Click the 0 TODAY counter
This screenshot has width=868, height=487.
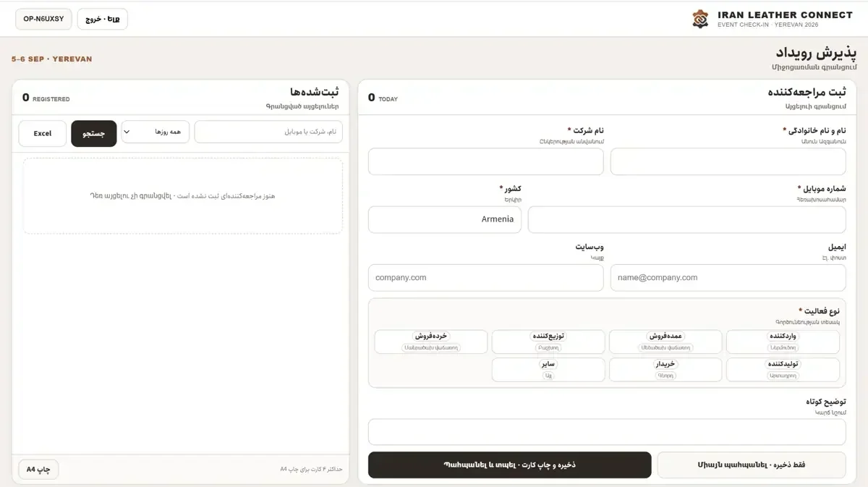[x=383, y=98]
